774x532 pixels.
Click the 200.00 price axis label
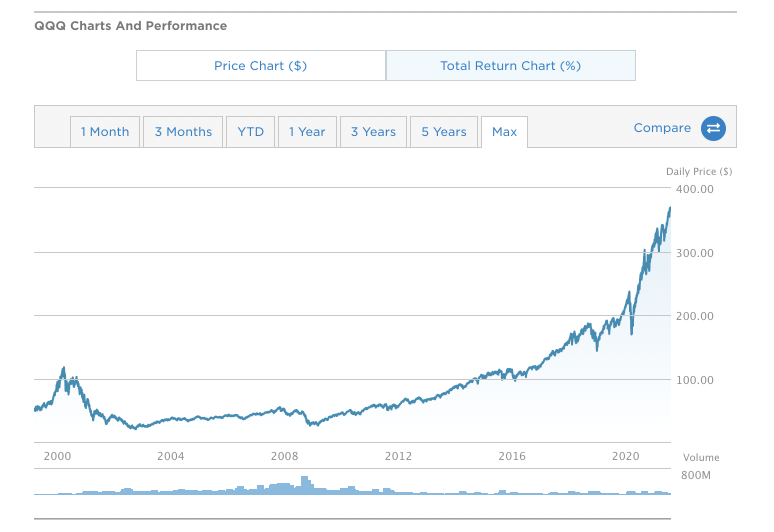(694, 316)
